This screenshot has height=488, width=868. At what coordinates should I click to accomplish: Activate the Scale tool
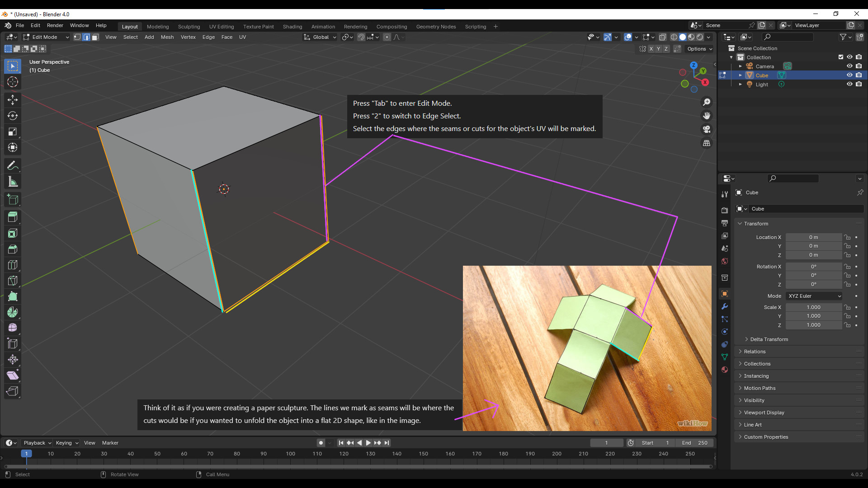pos(13,131)
